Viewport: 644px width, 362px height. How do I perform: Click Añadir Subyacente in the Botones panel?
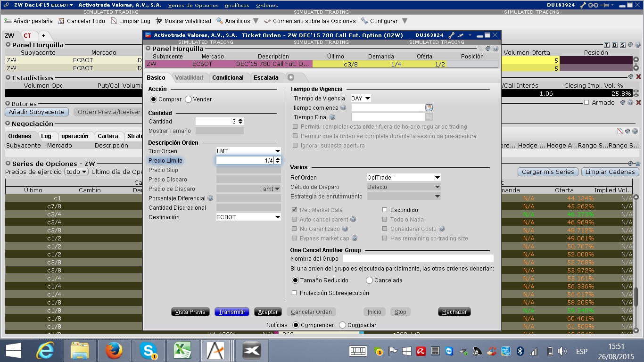click(37, 112)
